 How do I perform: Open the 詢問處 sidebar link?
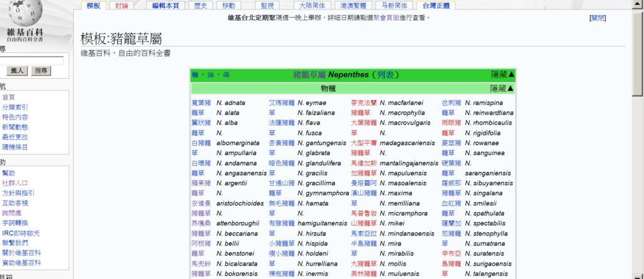[x=12, y=213]
